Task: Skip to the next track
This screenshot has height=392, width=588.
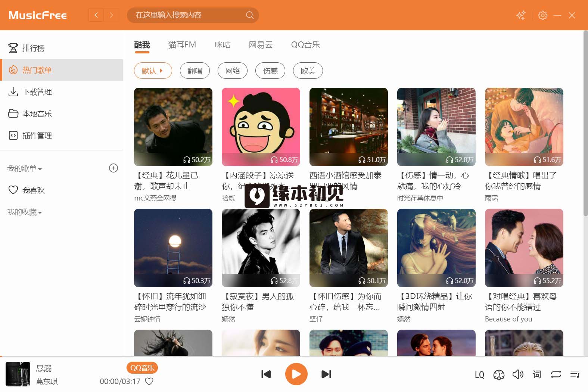Action: coord(326,374)
